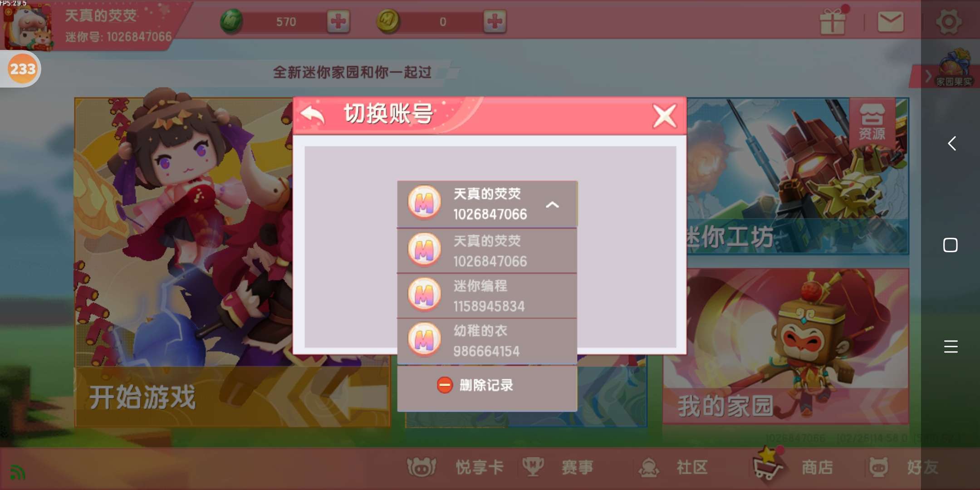Open settings gear icon
980x490 pixels.
click(x=949, y=21)
